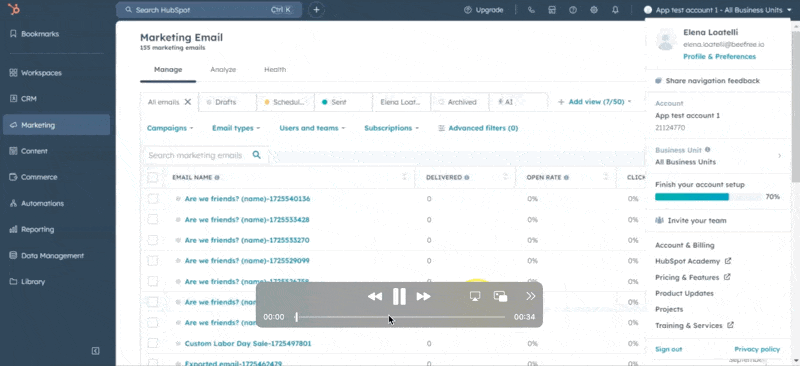Screen dimensions: 800x366
Task: Click the video playback progress slider
Action: [x=400, y=317]
